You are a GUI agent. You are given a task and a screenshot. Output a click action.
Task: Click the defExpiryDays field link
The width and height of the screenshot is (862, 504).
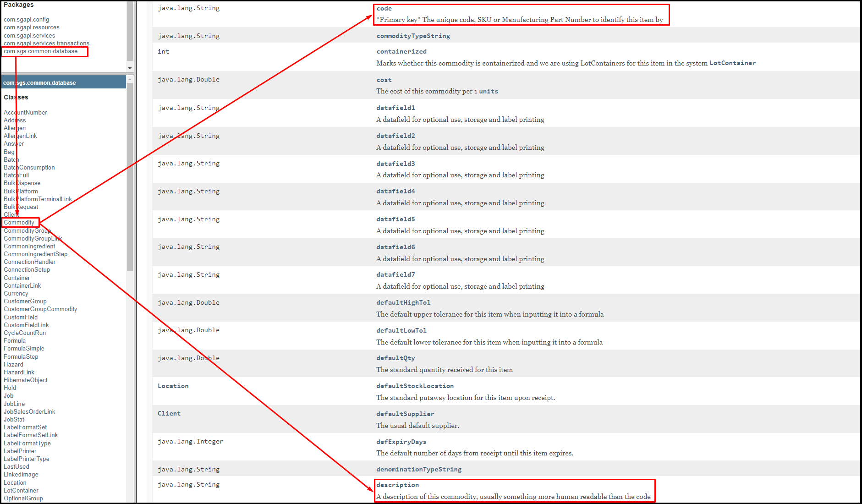coord(401,442)
